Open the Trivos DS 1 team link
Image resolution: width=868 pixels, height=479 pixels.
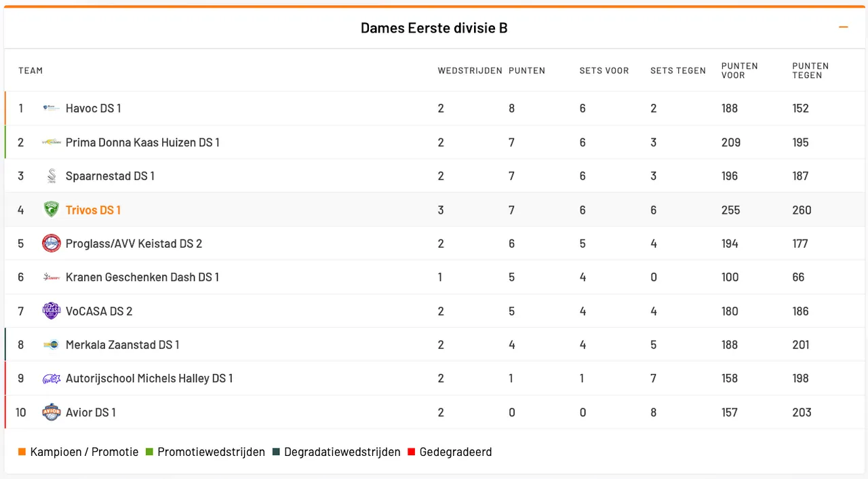[93, 210]
